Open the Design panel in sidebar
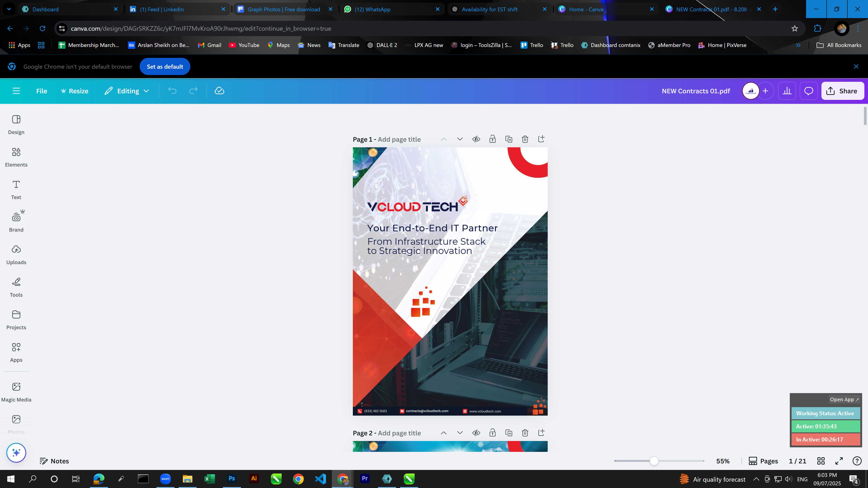The height and width of the screenshot is (488, 868). coord(16,125)
